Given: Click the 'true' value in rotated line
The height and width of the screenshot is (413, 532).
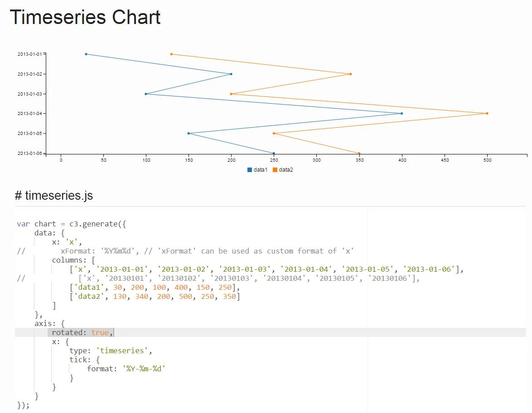Looking at the screenshot, I should pos(100,332).
